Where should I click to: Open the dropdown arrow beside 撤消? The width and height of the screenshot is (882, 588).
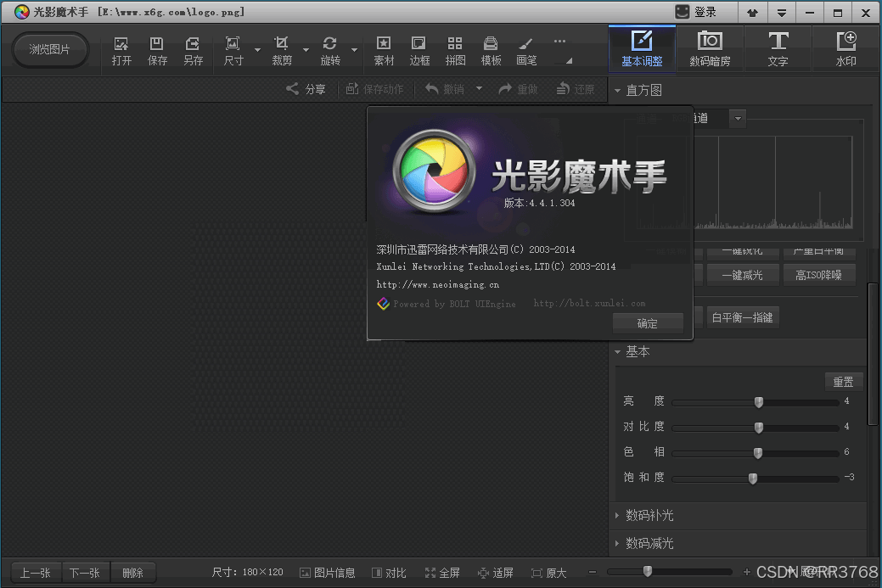coord(480,89)
